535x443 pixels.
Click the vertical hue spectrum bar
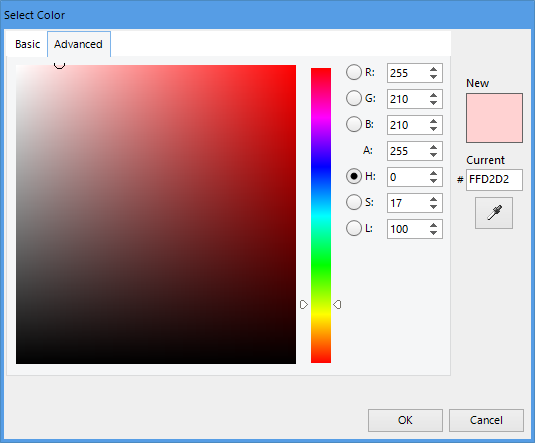[321, 215]
